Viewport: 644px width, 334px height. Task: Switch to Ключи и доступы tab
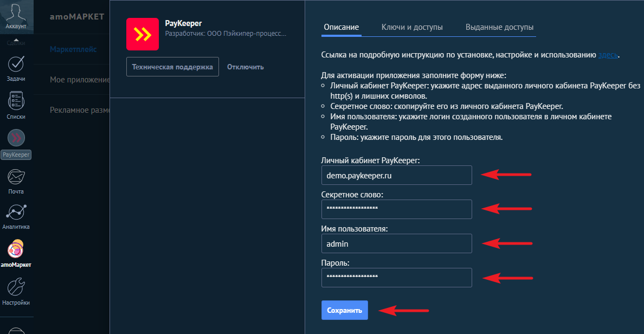(x=412, y=27)
